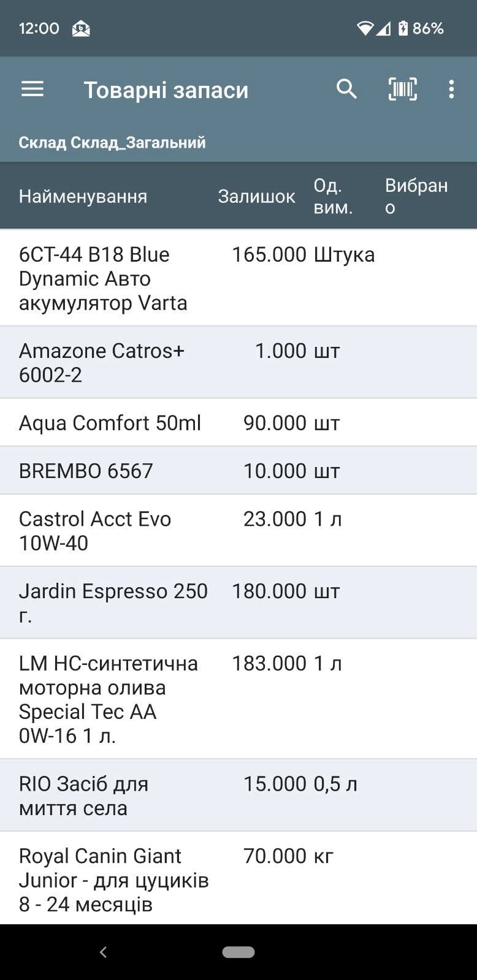
Task: Open the Jardin Espresso 250 г. row
Action: (238, 602)
